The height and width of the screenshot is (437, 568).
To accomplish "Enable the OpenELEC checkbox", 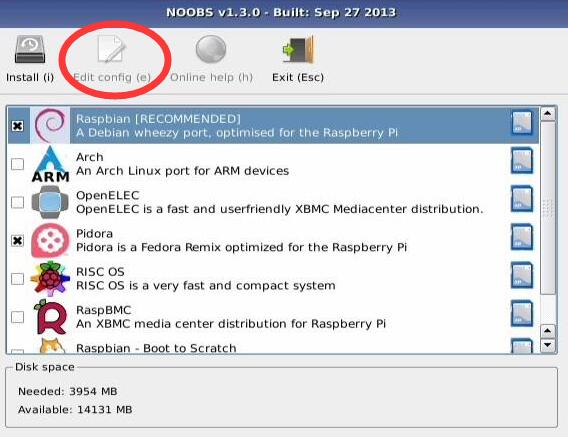I will pyautogui.click(x=17, y=202).
